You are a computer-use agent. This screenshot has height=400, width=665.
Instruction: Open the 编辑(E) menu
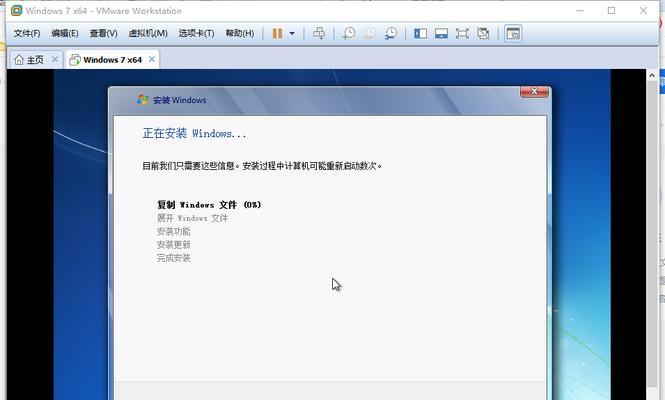point(65,33)
